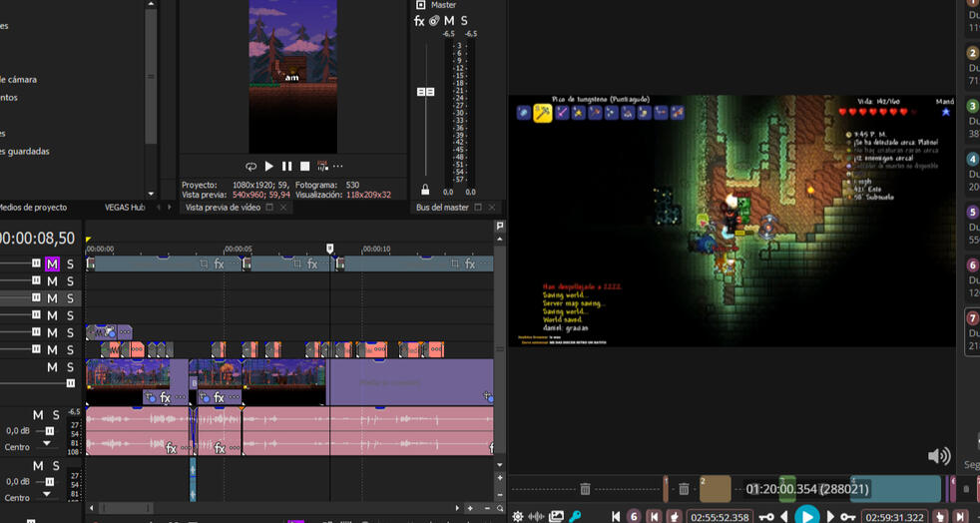
Task: Click the blue round play button
Action: click(x=806, y=516)
